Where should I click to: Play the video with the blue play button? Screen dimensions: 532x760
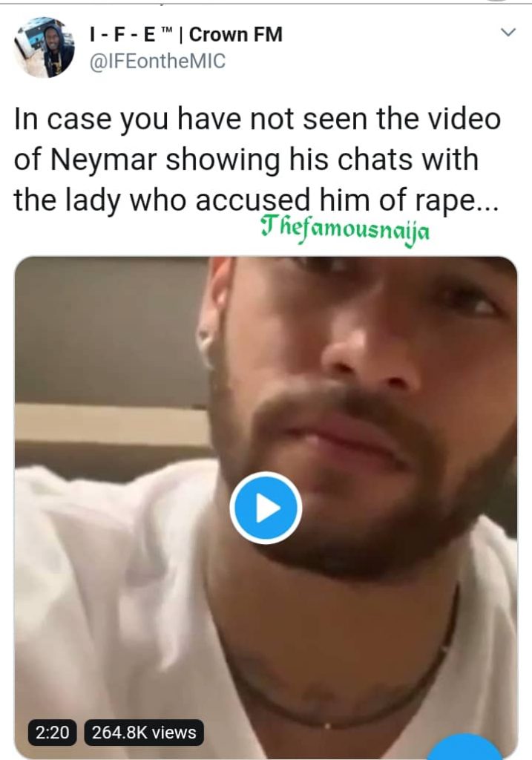click(x=265, y=508)
